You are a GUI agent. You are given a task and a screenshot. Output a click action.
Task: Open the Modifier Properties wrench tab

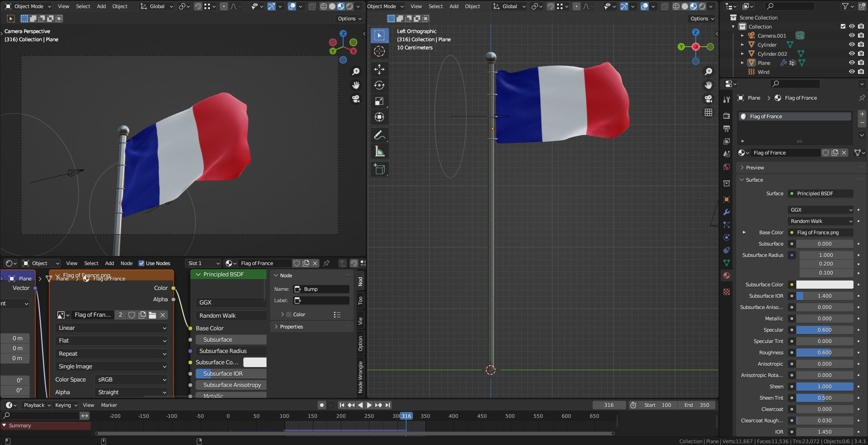click(726, 212)
